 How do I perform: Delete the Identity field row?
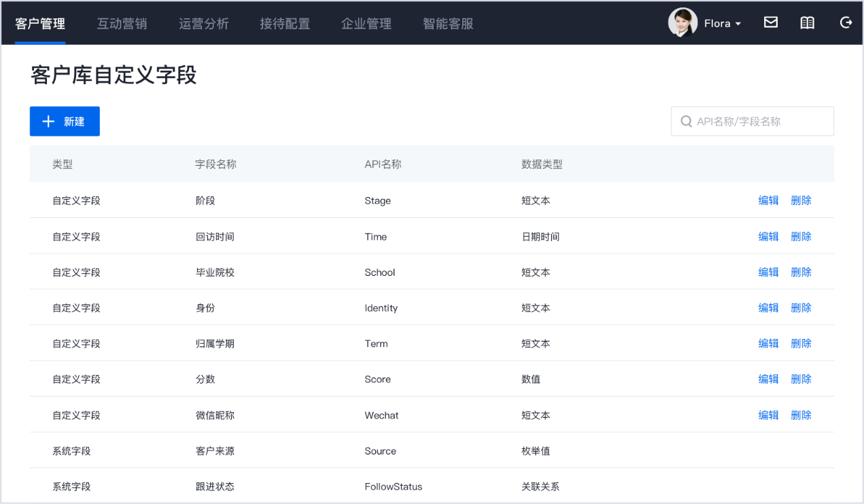pos(801,308)
